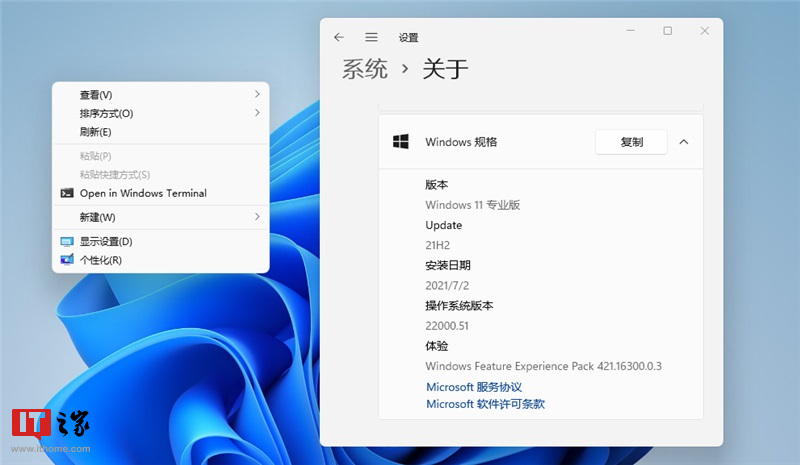Image resolution: width=800 pixels, height=465 pixels.
Task: Expand the 查看 submenu arrow
Action: 257,95
